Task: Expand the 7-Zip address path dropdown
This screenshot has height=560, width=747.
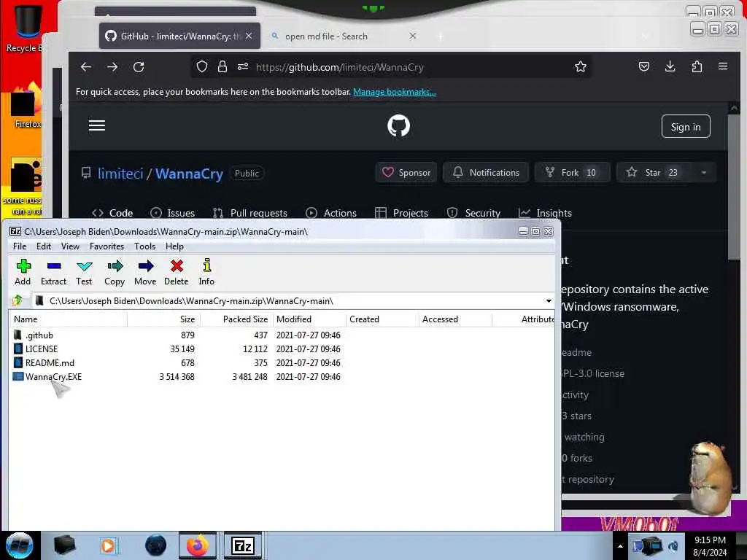Action: [549, 301]
